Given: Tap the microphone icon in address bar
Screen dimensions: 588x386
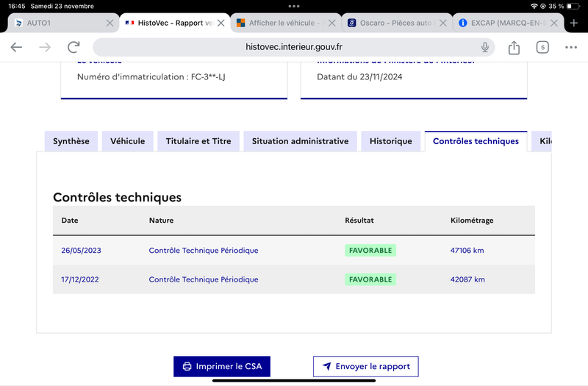Looking at the screenshot, I should click(485, 47).
